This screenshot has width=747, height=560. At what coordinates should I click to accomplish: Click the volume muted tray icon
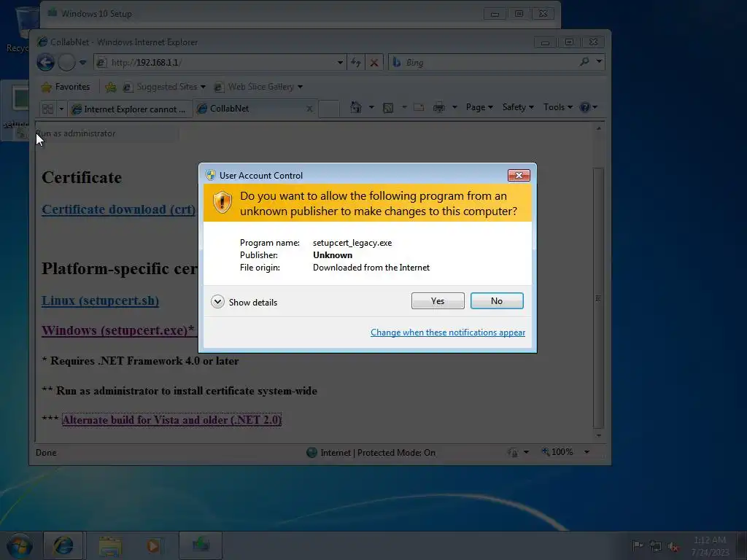(x=673, y=547)
